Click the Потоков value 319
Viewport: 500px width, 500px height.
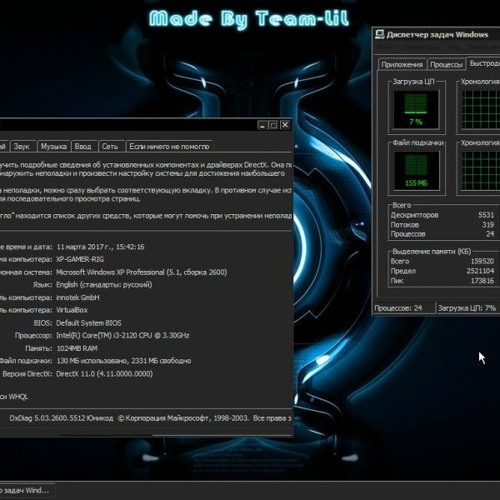(x=488, y=225)
